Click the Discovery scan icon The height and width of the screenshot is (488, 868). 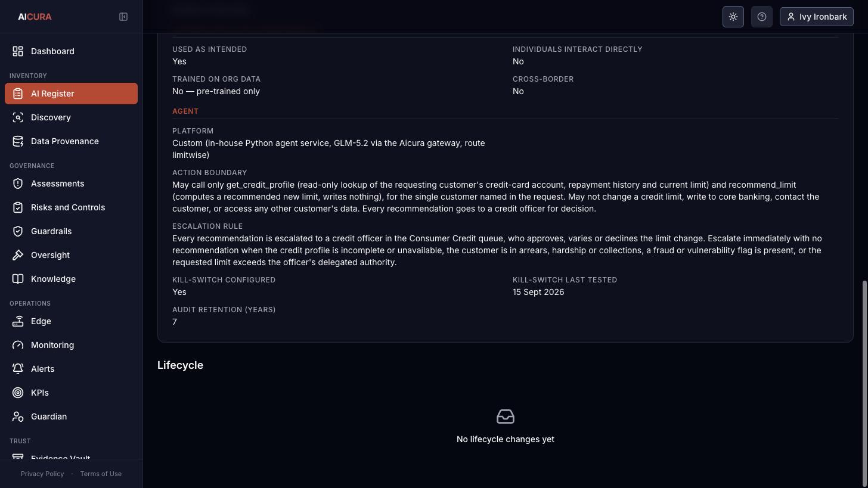[x=18, y=117]
